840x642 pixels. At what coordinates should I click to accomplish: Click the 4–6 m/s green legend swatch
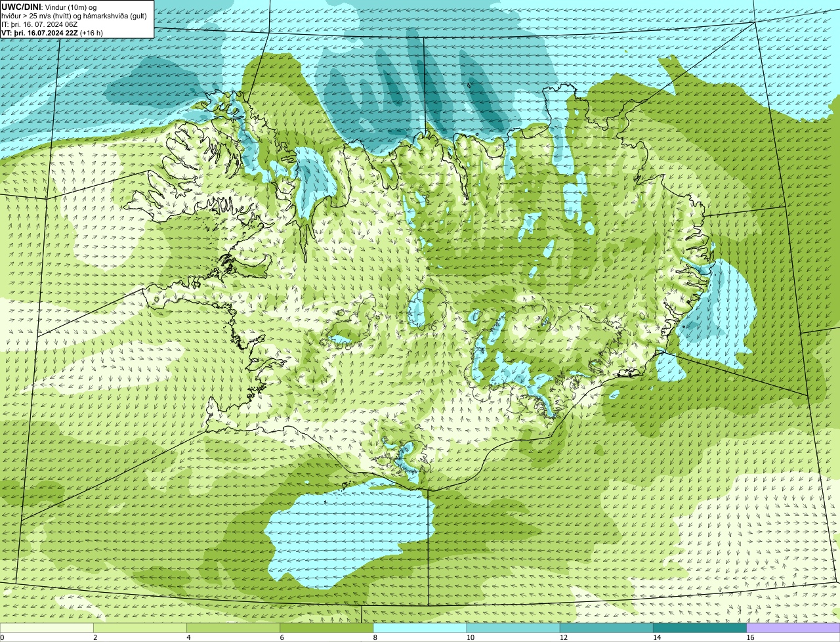tap(233, 628)
